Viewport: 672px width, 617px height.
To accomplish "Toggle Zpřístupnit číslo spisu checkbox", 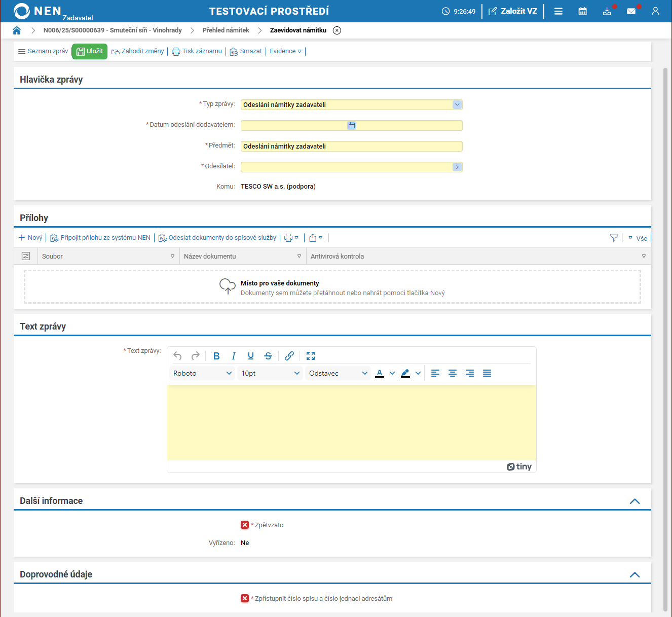I will (x=245, y=598).
